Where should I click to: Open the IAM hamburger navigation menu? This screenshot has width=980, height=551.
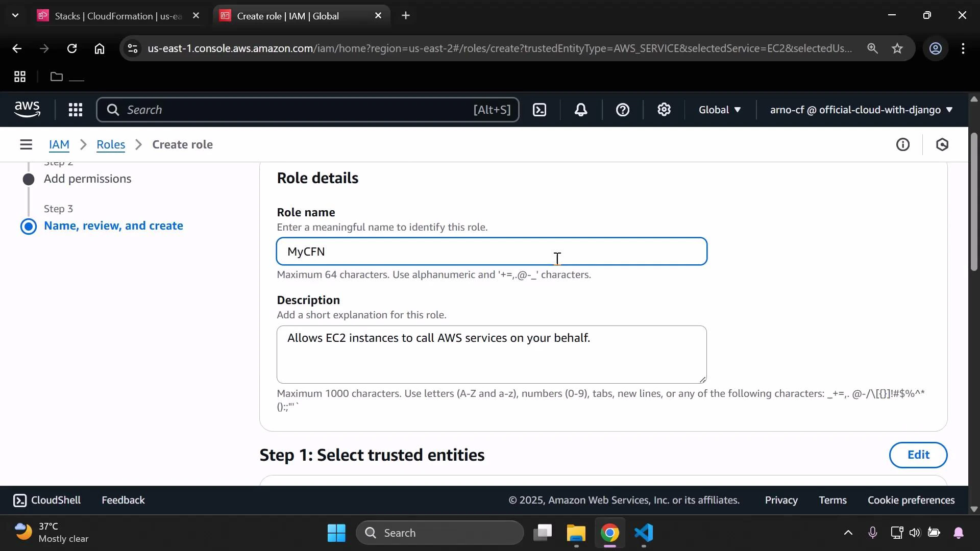click(x=26, y=144)
